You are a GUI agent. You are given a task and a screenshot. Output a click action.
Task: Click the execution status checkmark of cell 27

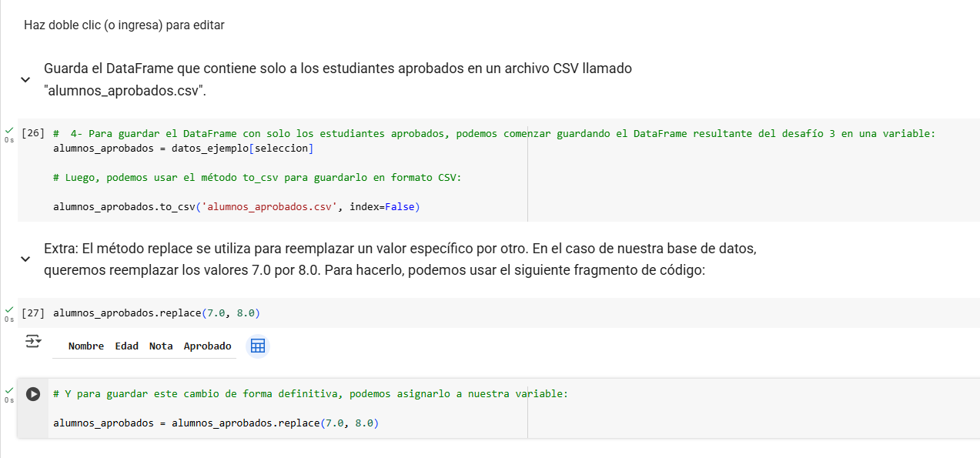(x=9, y=309)
